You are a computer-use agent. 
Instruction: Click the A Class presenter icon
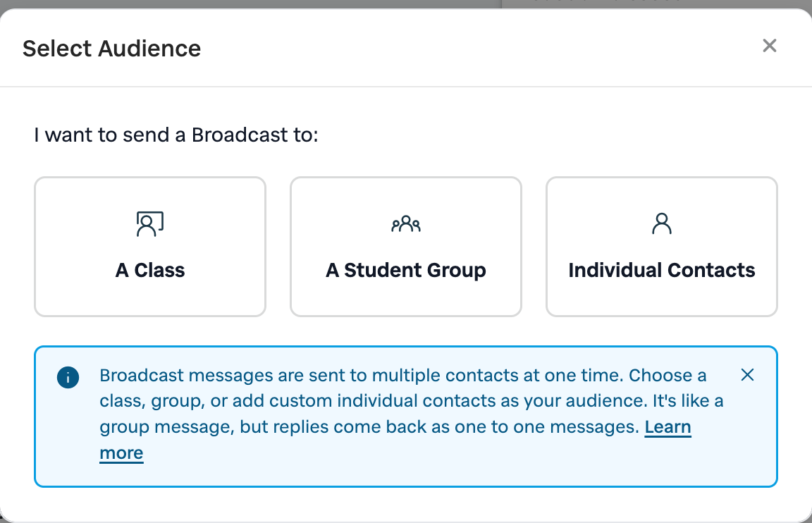[150, 223]
